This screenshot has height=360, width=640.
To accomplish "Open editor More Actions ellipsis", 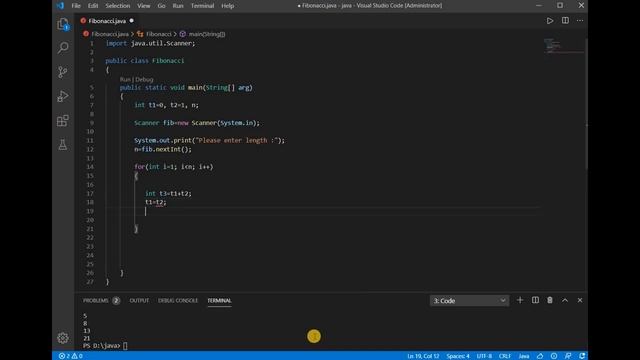I will coord(580,20).
